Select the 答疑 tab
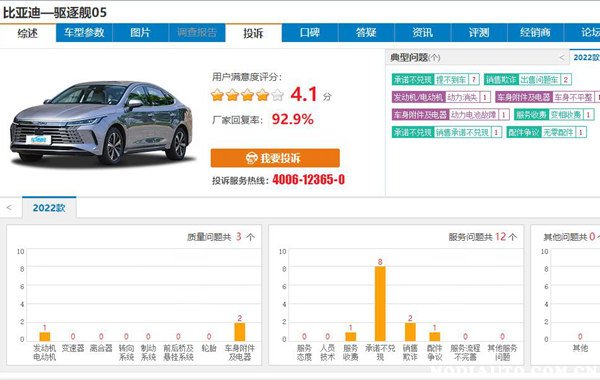This screenshot has height=380, width=600. click(x=366, y=33)
